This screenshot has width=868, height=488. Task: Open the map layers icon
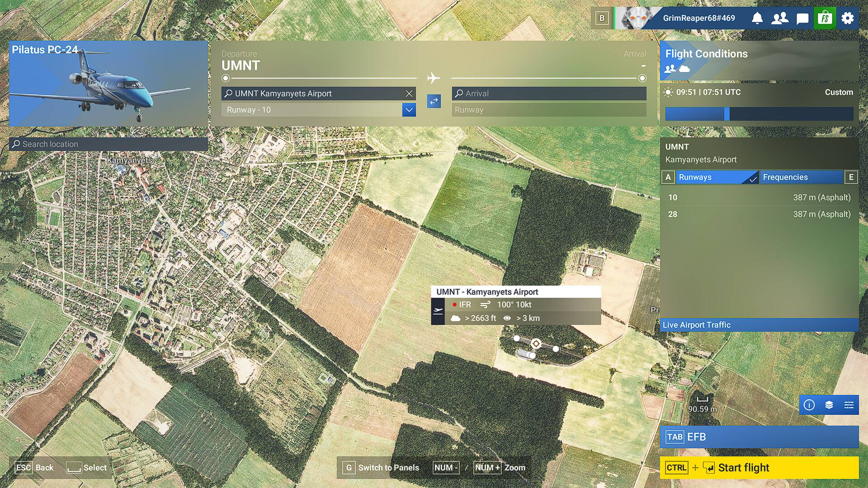click(829, 405)
